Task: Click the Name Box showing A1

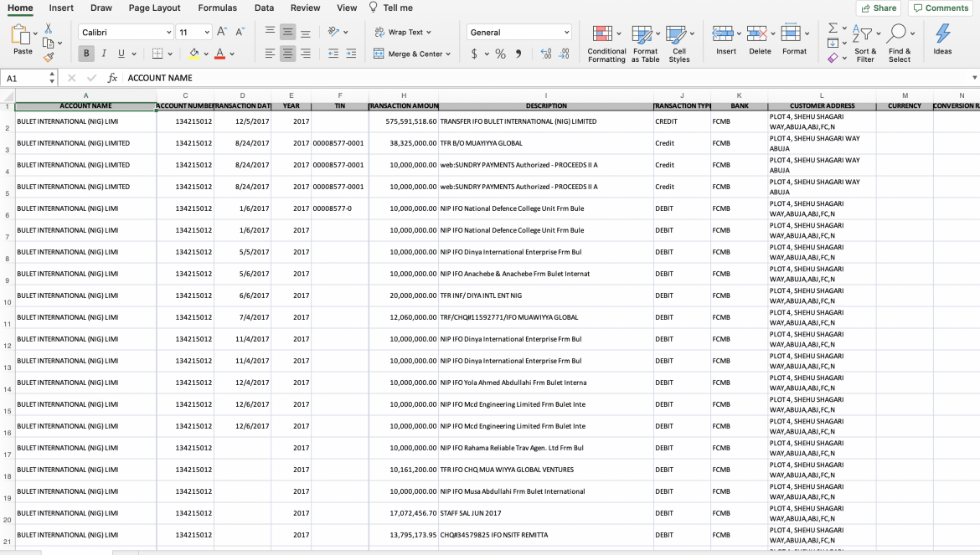Action: (28, 78)
